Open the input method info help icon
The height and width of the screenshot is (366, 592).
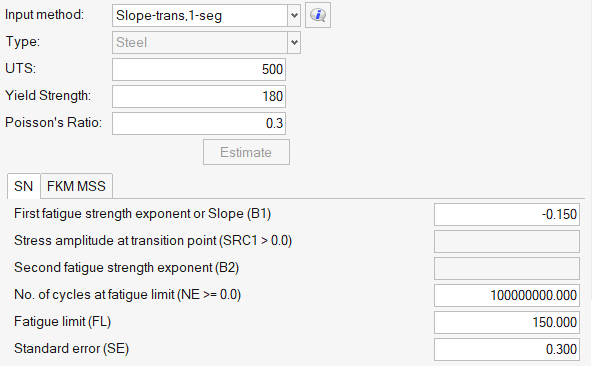318,15
